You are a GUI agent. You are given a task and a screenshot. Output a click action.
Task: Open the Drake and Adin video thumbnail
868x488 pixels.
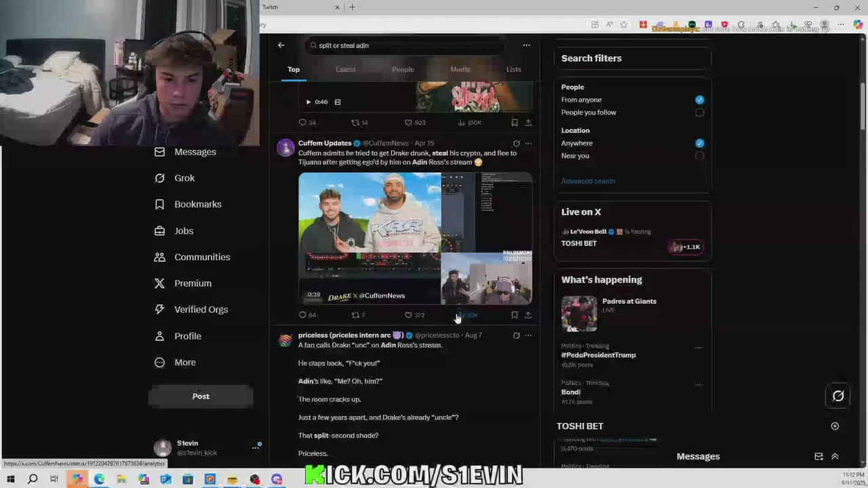(x=415, y=239)
